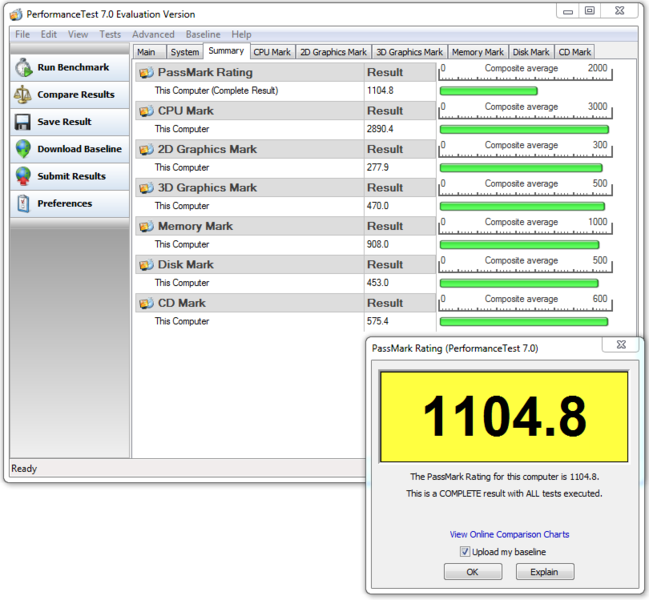Click the 2D Graphics Mark row icon

(x=146, y=150)
